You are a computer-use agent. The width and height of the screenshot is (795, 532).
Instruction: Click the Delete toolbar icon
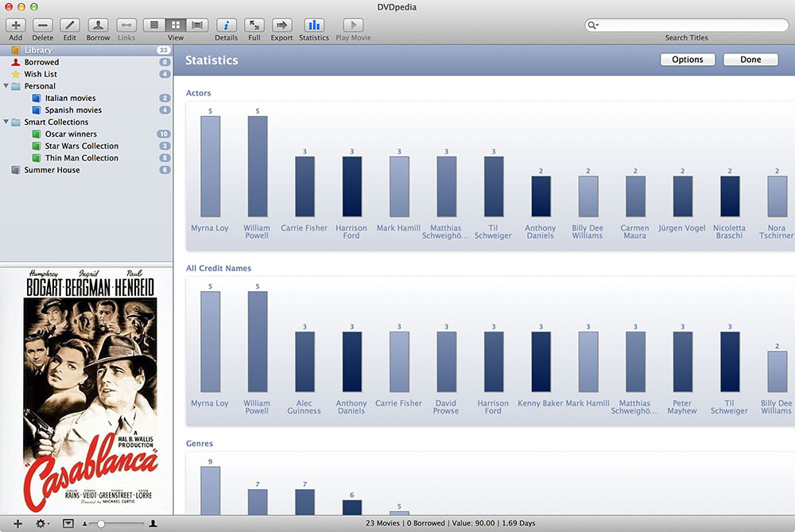point(43,25)
